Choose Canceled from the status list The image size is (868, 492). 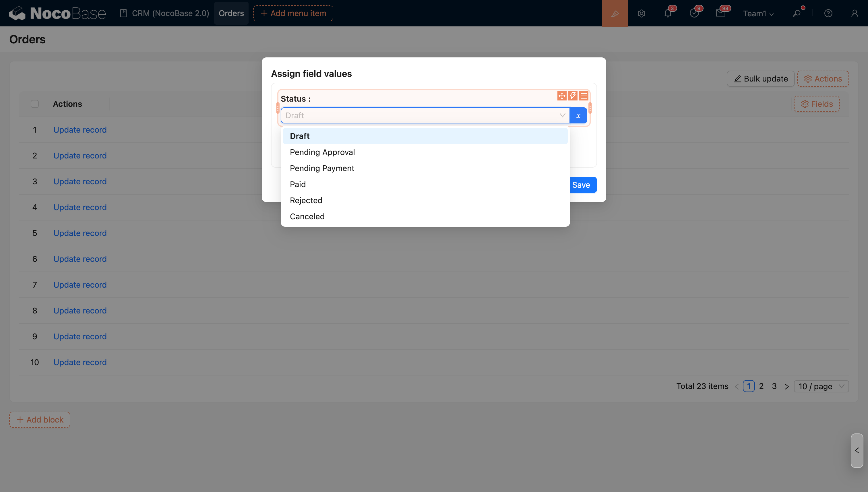[307, 216]
